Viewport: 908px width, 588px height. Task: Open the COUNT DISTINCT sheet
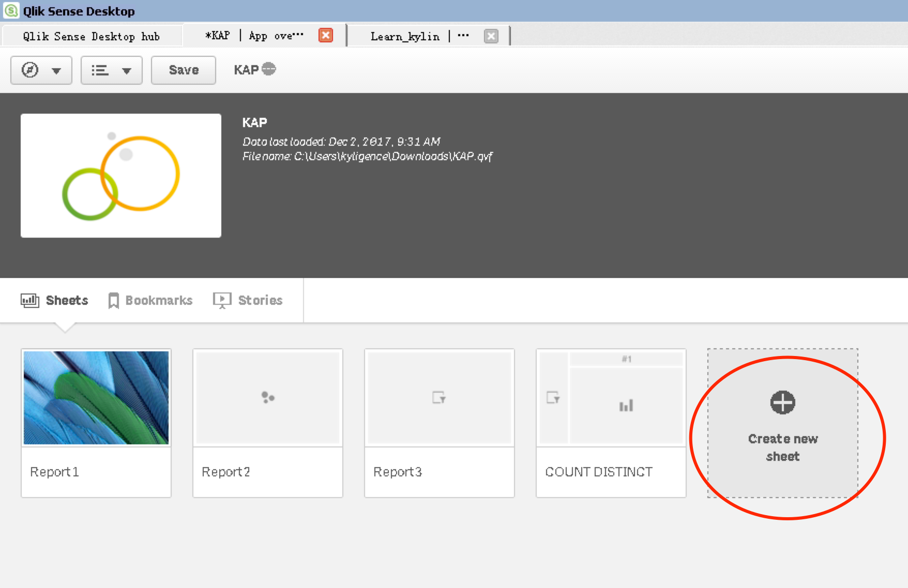pyautogui.click(x=611, y=423)
